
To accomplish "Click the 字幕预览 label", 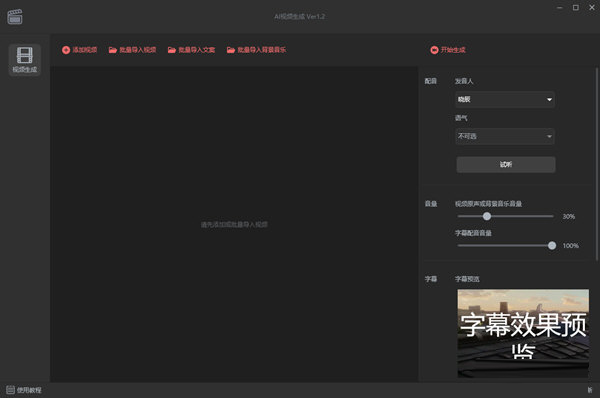I will [x=467, y=279].
